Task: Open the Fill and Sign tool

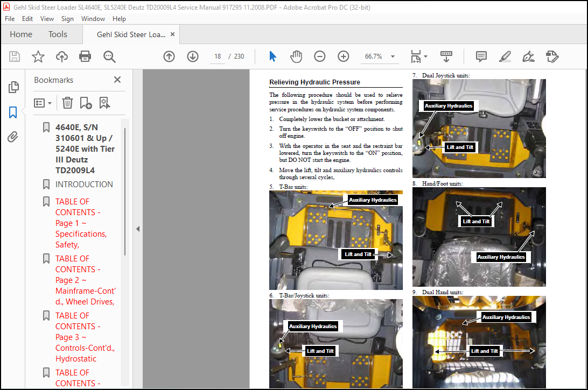Action: pos(528,56)
